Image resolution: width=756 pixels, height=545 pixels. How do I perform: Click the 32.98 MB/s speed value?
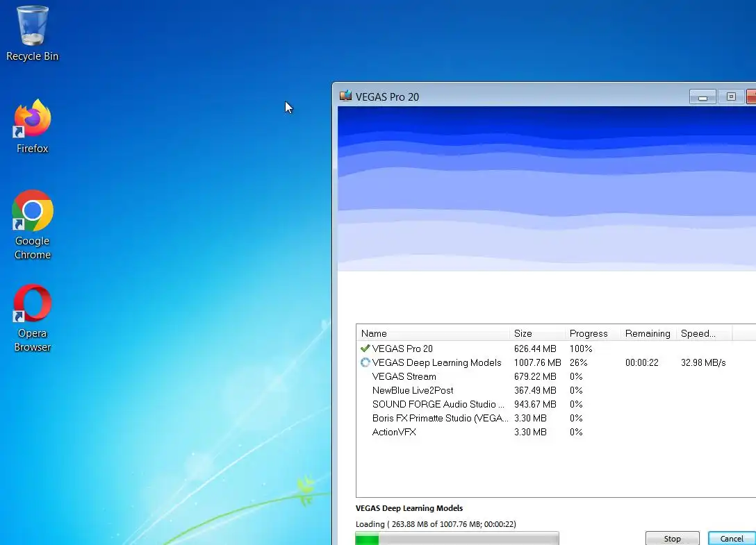pyautogui.click(x=703, y=362)
